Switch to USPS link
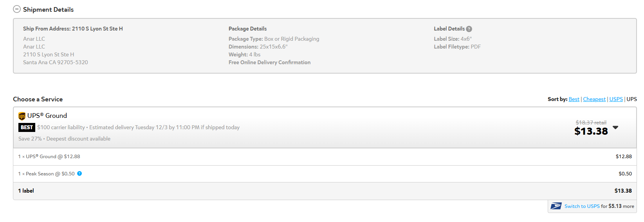Viewport: 644px width, 222px height. coord(582,206)
